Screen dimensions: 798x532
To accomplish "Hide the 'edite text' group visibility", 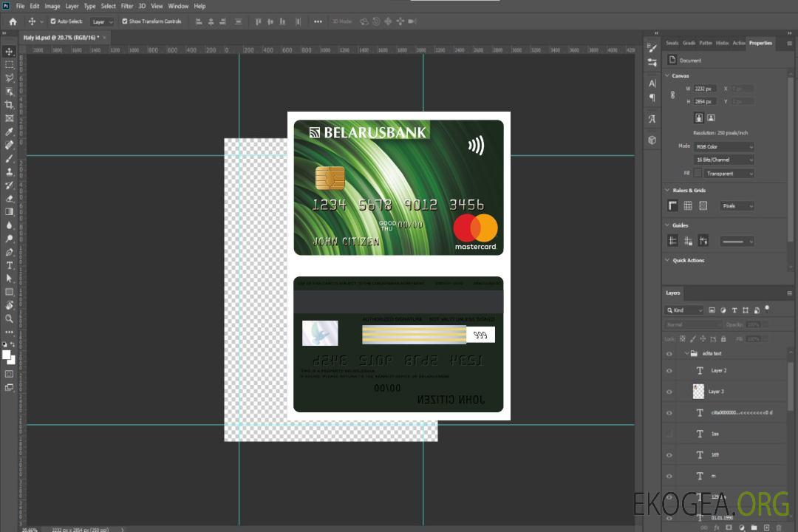I will pyautogui.click(x=669, y=354).
